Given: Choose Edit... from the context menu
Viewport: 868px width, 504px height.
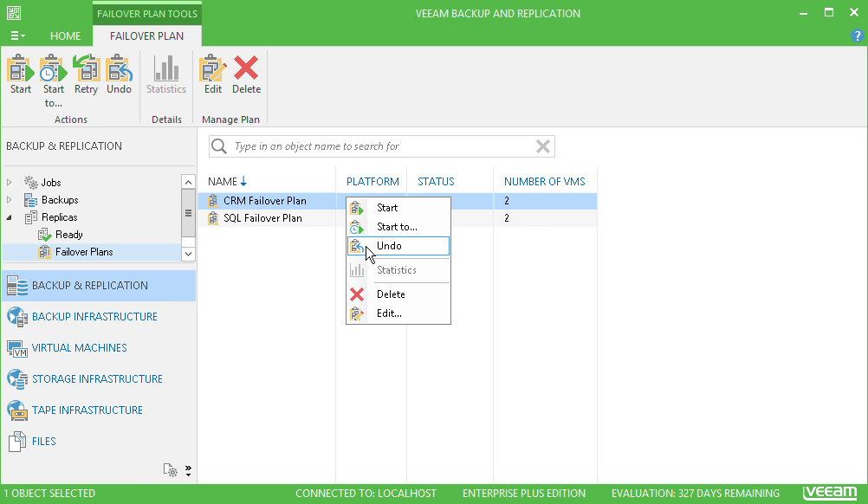Looking at the screenshot, I should point(398,313).
